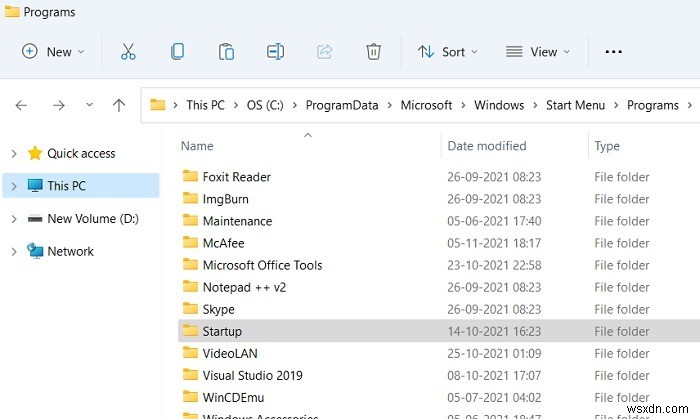Click the McAfee folder icon
The width and height of the screenshot is (700, 419).
[190, 242]
